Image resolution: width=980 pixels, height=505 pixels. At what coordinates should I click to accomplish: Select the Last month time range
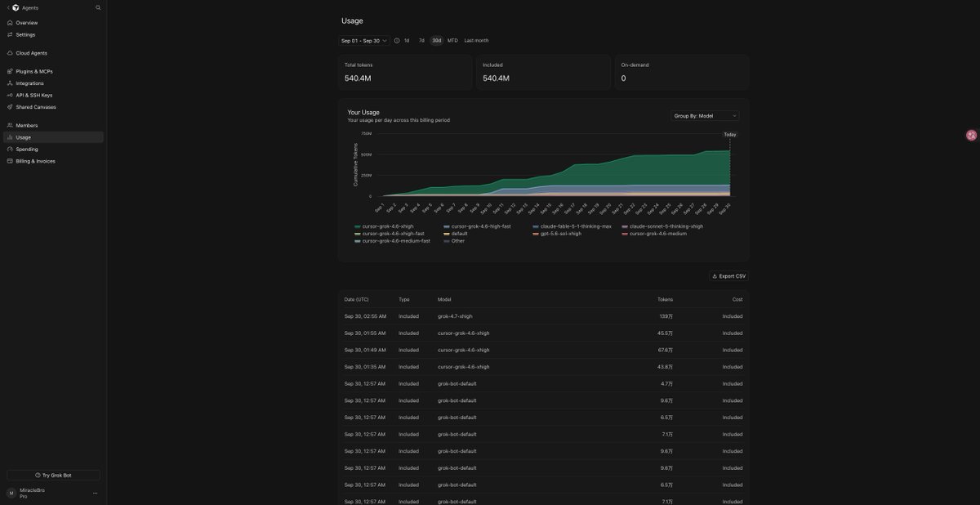(477, 40)
